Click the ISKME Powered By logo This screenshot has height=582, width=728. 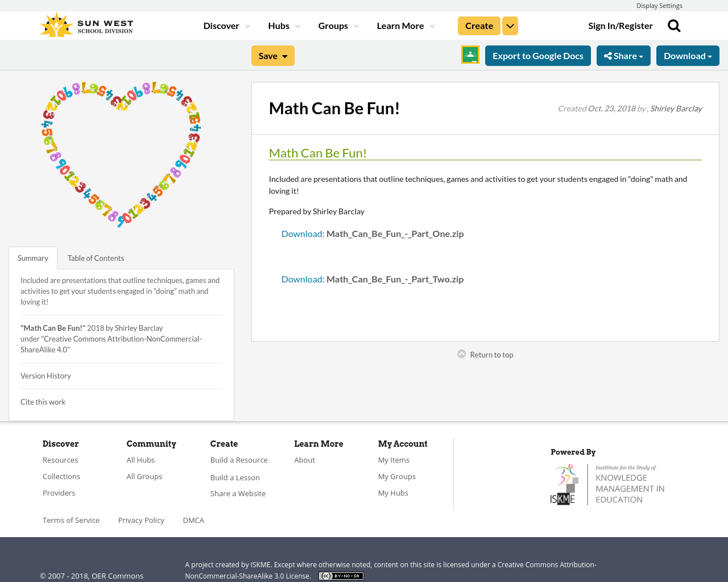[607, 483]
